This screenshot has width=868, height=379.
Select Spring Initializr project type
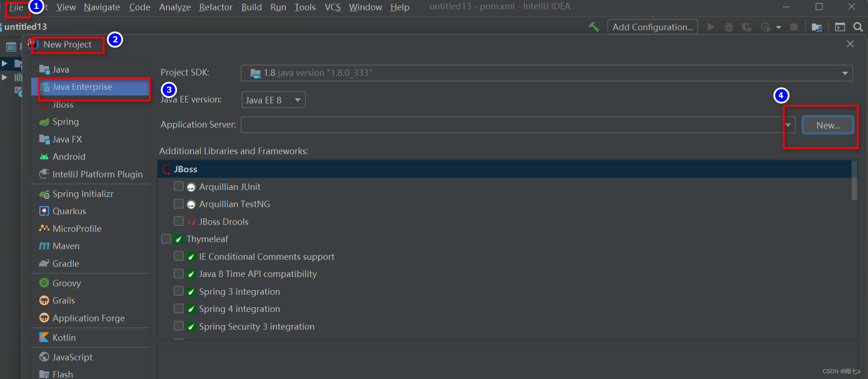click(90, 194)
